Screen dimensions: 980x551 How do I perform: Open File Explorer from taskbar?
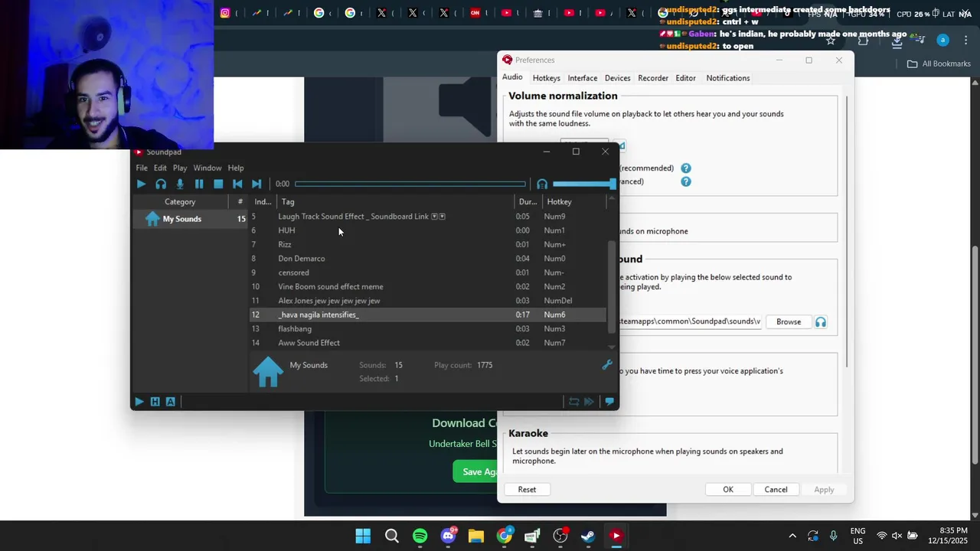tap(476, 536)
